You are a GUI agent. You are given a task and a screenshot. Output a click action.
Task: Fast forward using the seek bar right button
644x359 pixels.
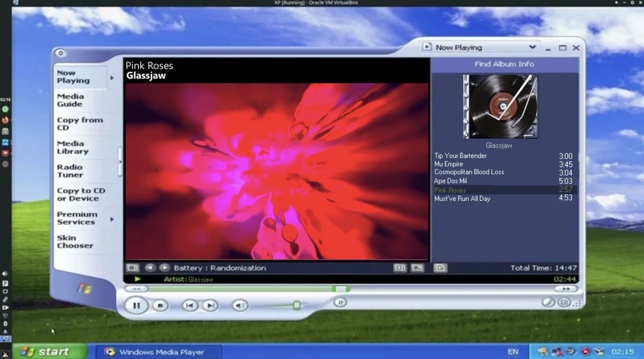566,289
